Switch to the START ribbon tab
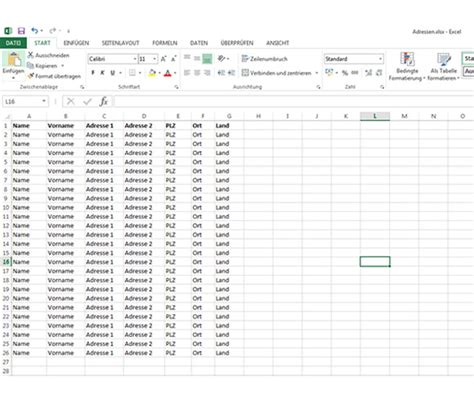This screenshot has height=408, width=474. coord(42,43)
